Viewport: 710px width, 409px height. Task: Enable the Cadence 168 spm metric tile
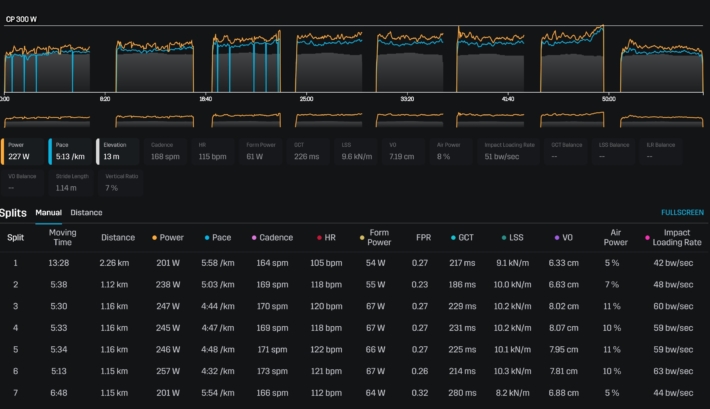[166, 150]
